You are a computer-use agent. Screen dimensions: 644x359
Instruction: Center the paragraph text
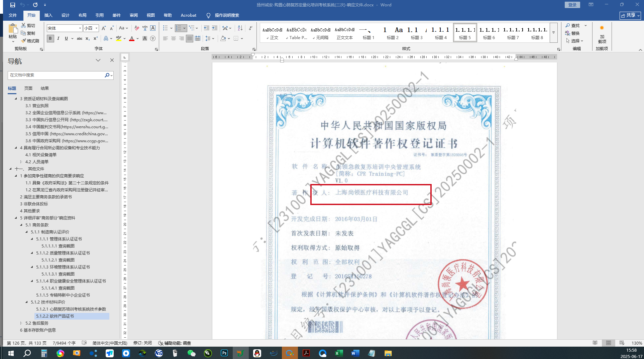coord(174,38)
